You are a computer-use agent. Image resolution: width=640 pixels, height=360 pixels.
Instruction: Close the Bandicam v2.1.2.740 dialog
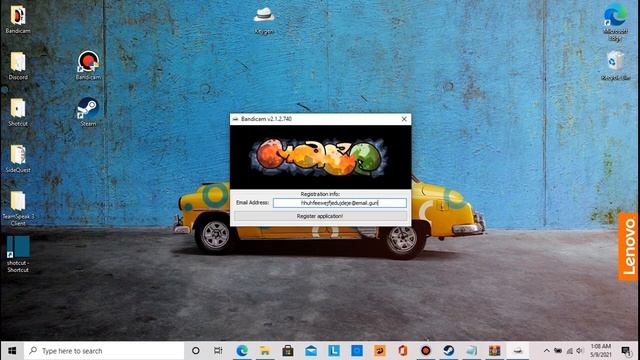404,119
